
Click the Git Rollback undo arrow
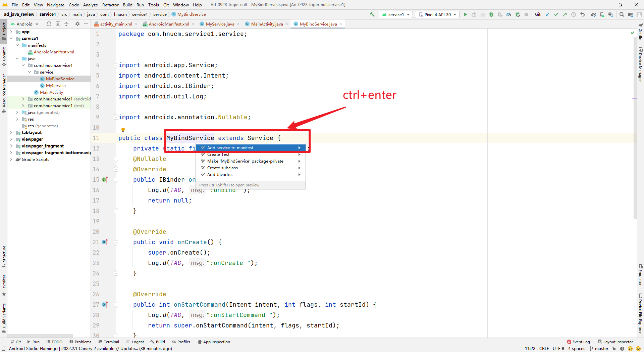tap(582, 14)
